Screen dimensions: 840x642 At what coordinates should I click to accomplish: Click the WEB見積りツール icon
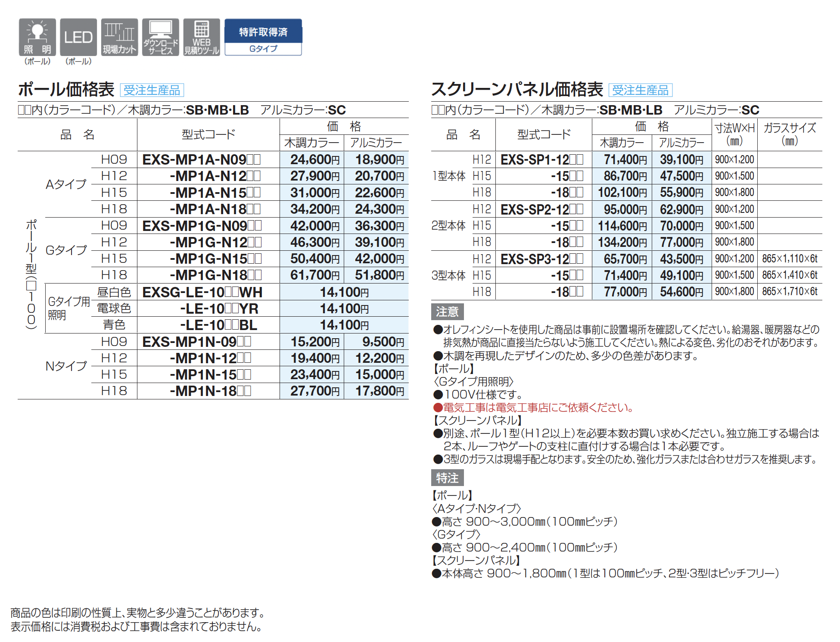(202, 37)
